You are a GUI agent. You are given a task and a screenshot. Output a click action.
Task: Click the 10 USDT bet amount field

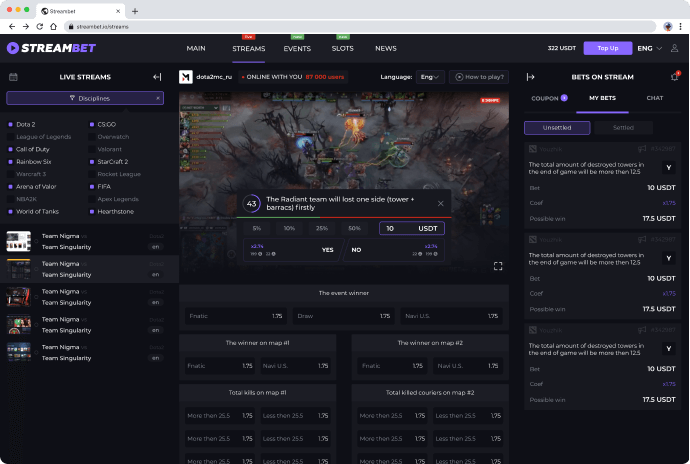point(411,228)
